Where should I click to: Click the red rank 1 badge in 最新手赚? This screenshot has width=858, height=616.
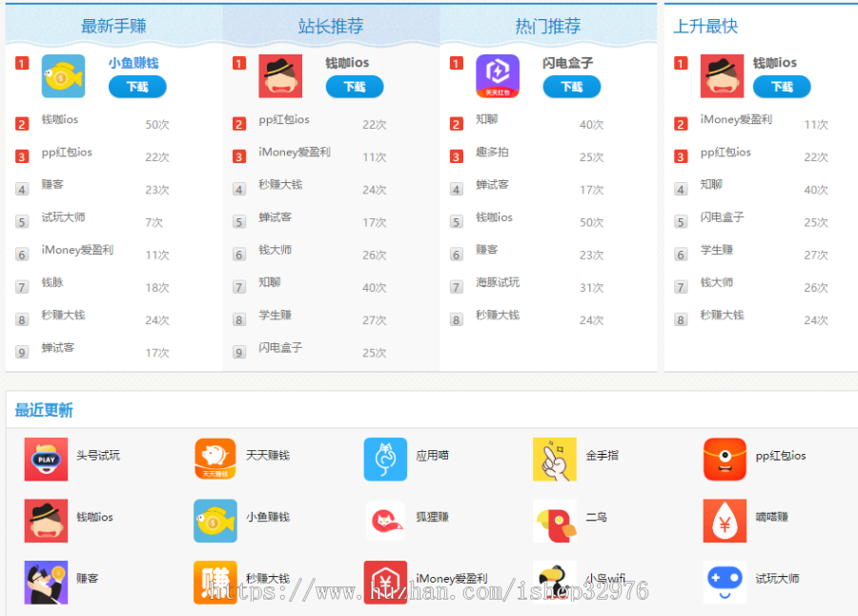[x=22, y=63]
